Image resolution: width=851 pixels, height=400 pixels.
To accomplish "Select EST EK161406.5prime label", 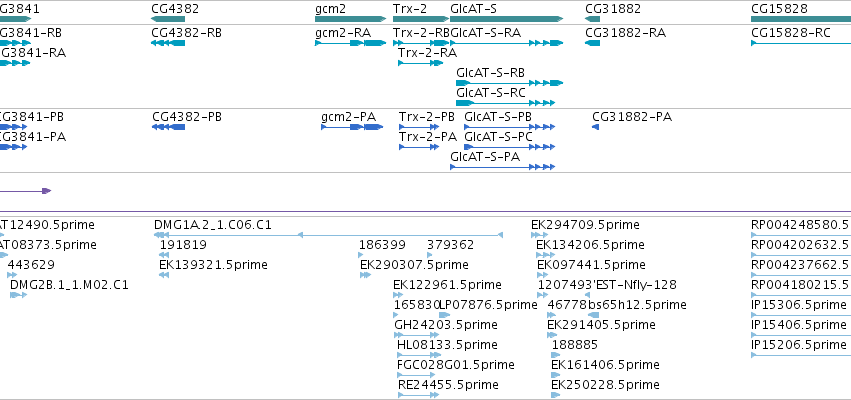I will 605,366.
